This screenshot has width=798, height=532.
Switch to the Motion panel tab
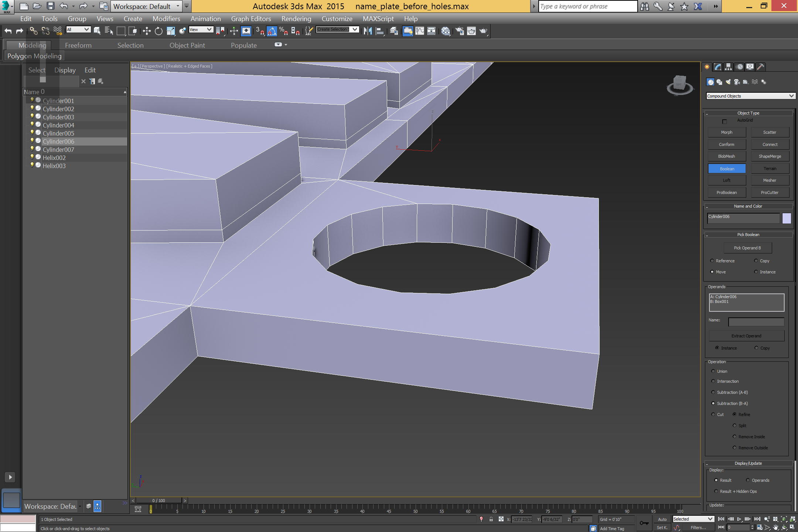[x=739, y=67]
